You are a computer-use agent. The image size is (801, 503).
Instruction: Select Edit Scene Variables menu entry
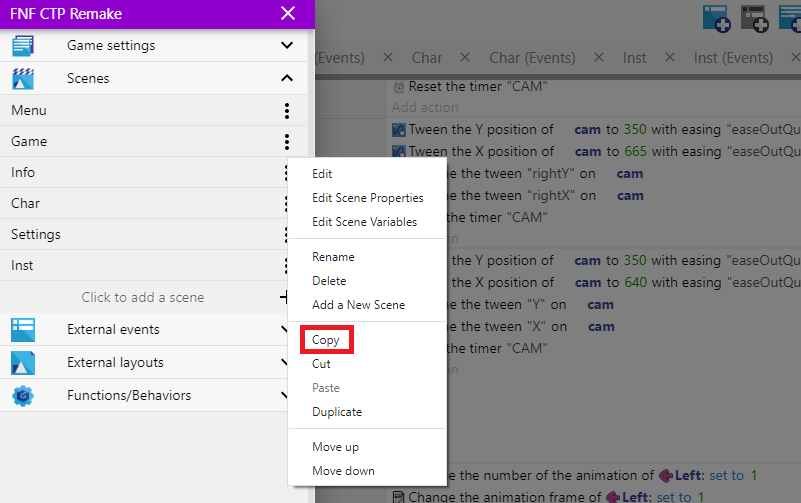364,222
